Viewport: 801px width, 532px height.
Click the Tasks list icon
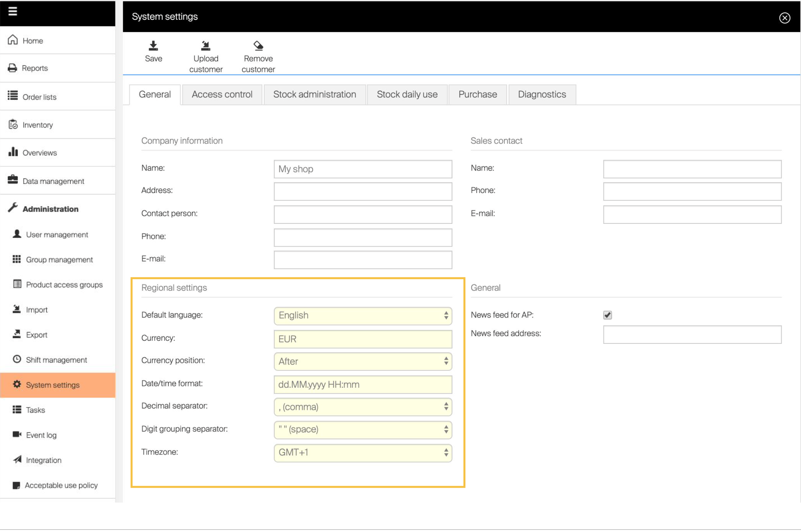[17, 410]
